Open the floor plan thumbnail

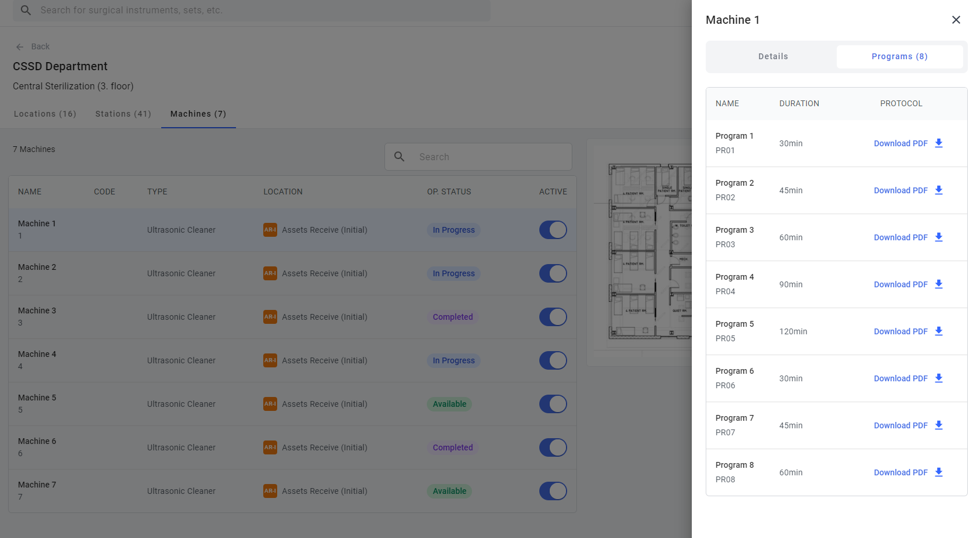(639, 252)
